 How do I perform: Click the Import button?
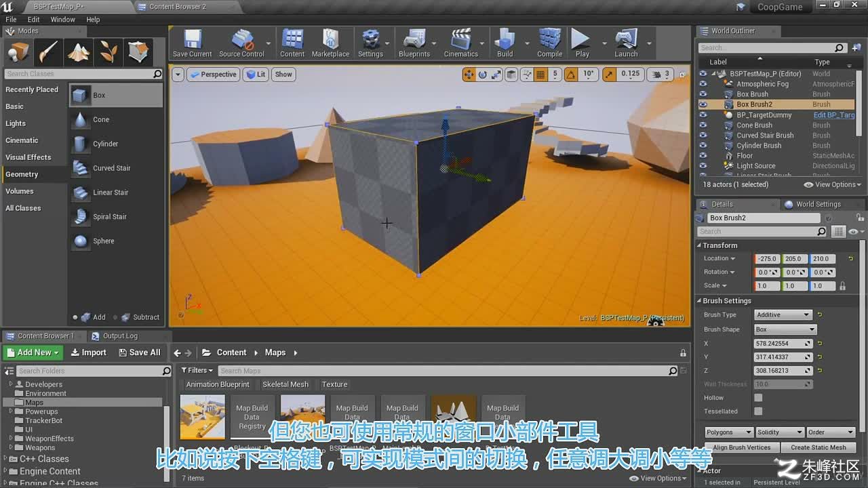tap(88, 352)
